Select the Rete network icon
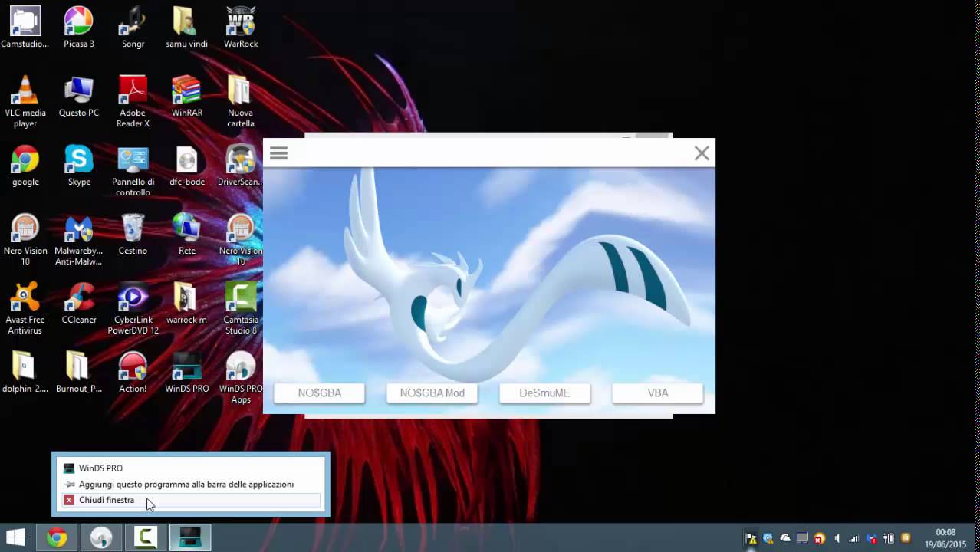The height and width of the screenshot is (552, 980). [x=186, y=235]
